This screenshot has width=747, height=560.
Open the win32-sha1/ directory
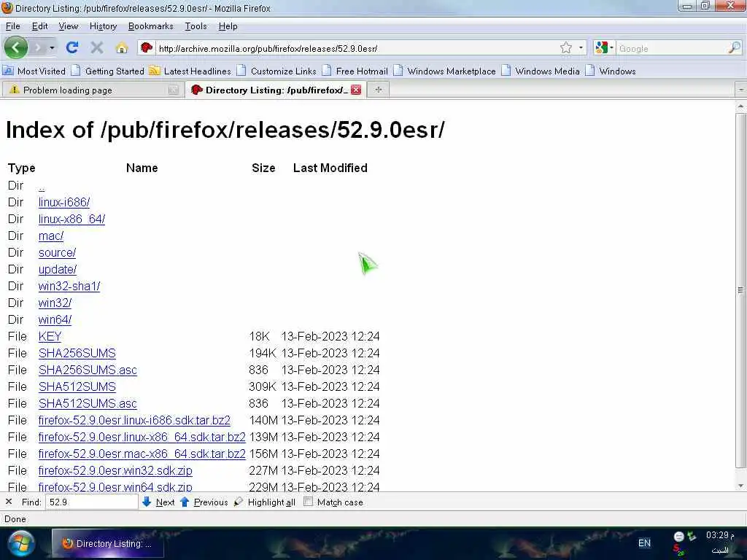(x=69, y=286)
